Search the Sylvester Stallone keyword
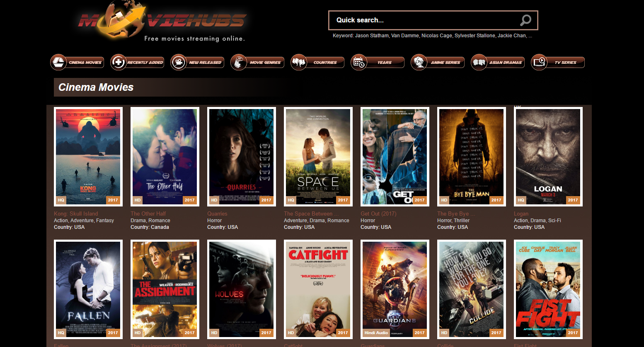The height and width of the screenshot is (347, 644). coord(475,36)
